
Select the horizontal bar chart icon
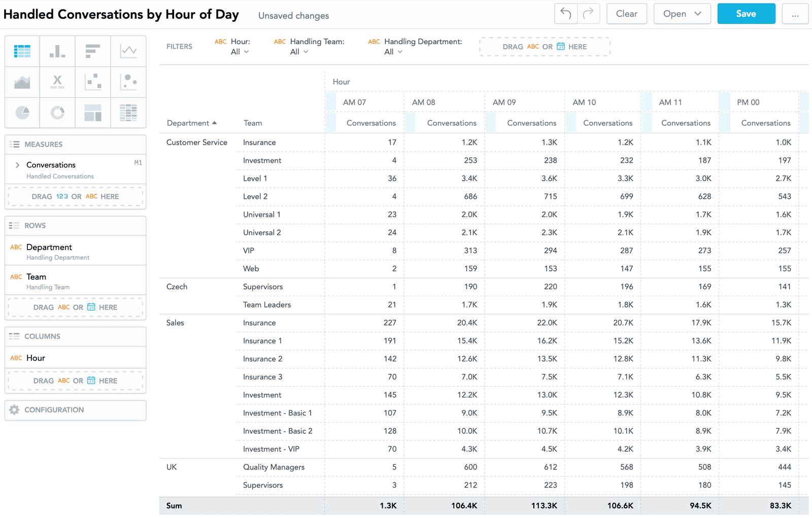(93, 51)
